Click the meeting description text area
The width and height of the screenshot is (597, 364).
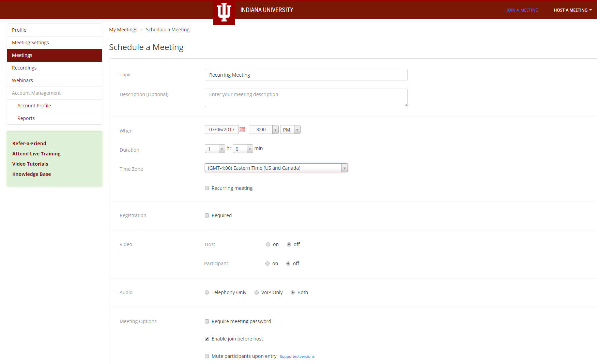point(306,98)
